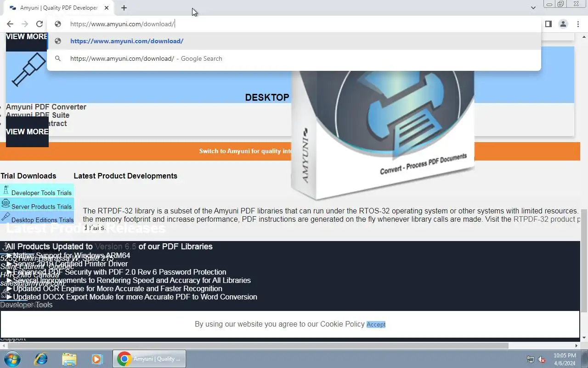Click Native Support for Windows ARM64 item
Image resolution: width=588 pixels, height=368 pixels.
point(71,255)
